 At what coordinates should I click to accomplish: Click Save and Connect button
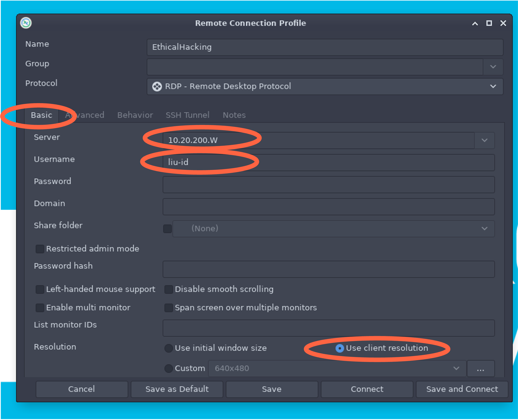click(x=462, y=389)
